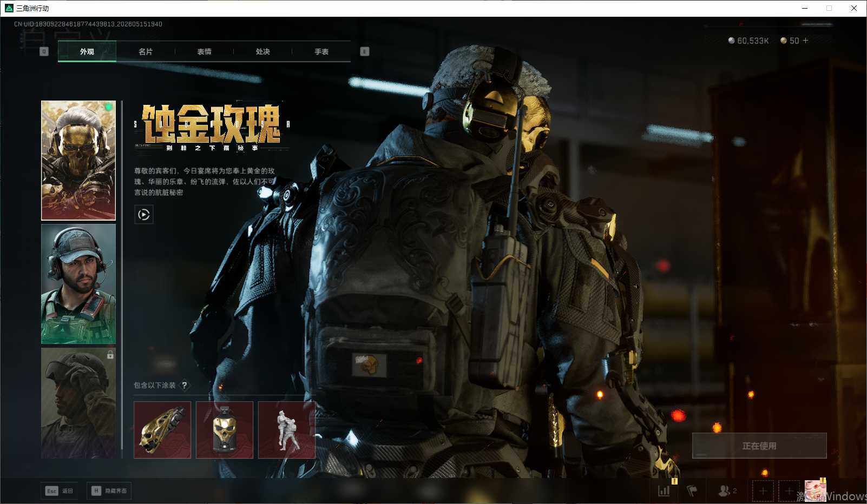Viewport: 867px width, 504px height.
Task: Click the 蚀金玫瑰 skin title
Action: pos(211,124)
